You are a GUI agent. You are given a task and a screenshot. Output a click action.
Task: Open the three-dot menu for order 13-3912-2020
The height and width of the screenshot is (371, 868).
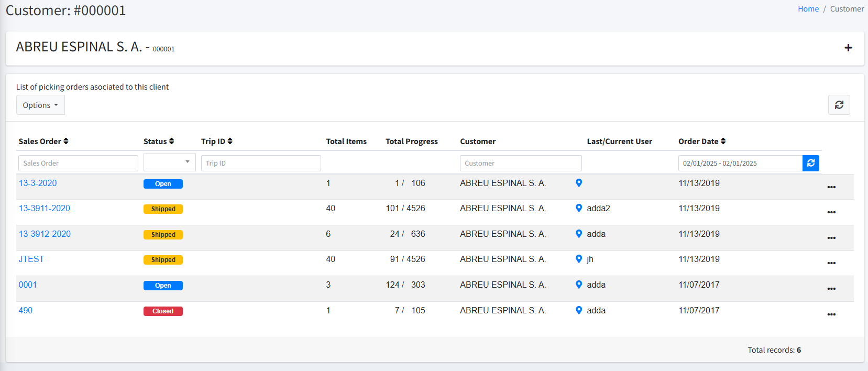[x=831, y=238]
